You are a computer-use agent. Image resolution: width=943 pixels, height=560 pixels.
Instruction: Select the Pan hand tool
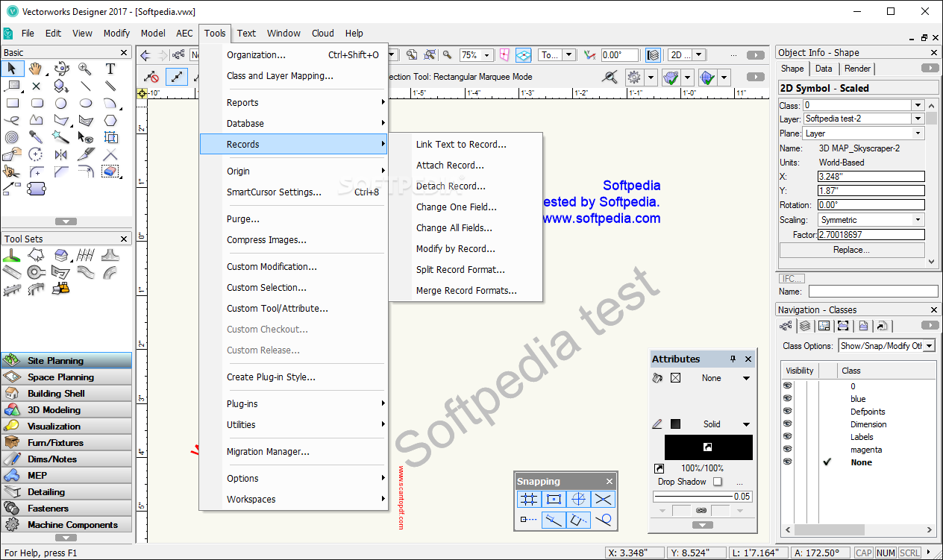36,69
